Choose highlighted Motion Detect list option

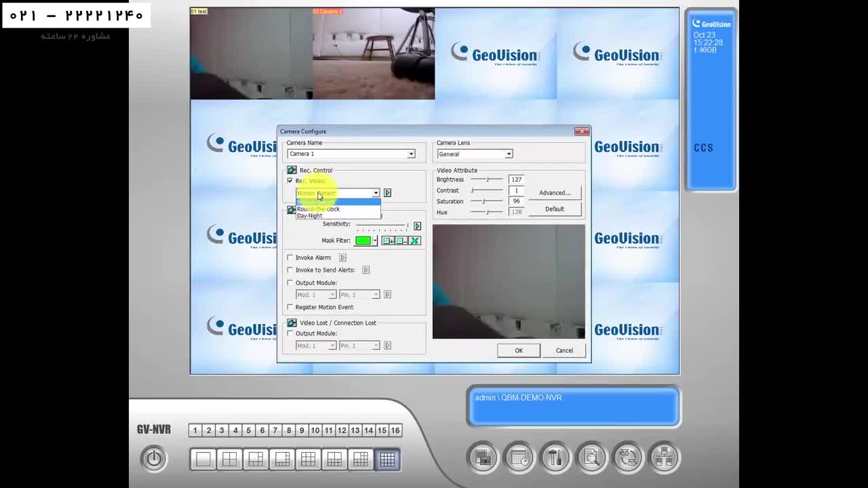point(338,203)
